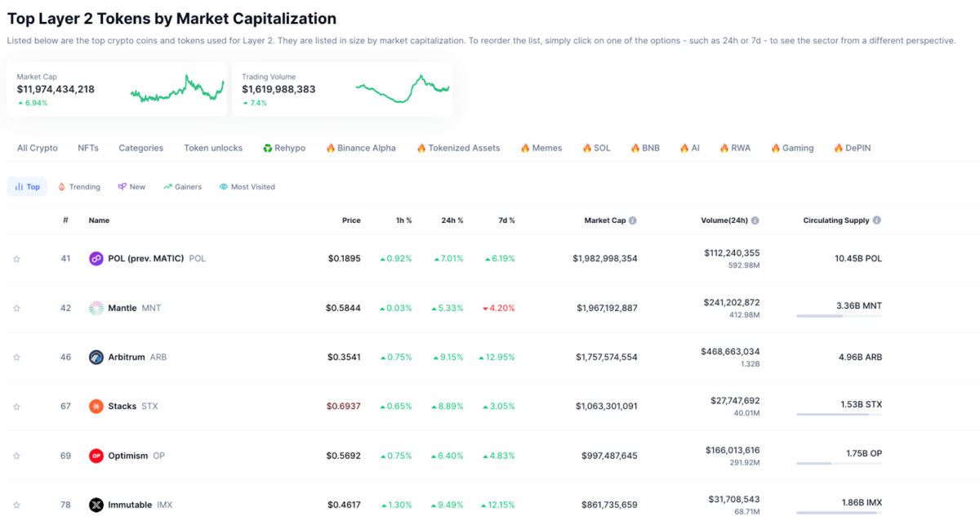The image size is (980, 521).
Task: Click the Immutable token logo icon
Action: 96,505
